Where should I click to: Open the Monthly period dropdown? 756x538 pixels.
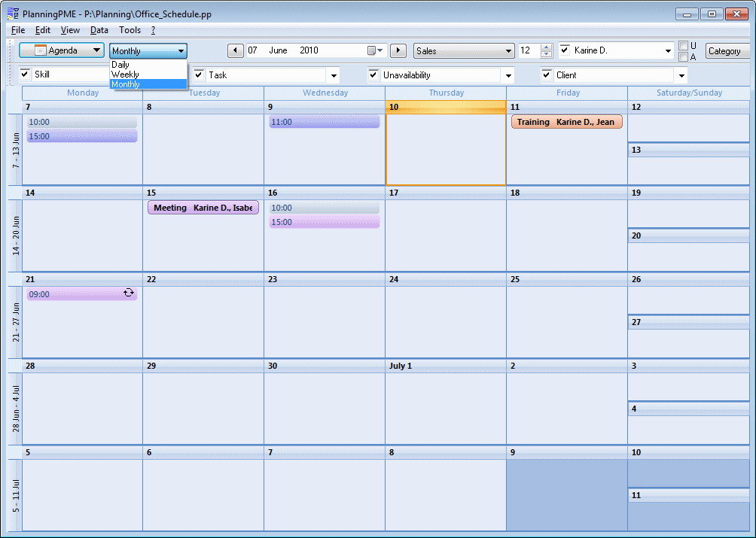coord(148,50)
